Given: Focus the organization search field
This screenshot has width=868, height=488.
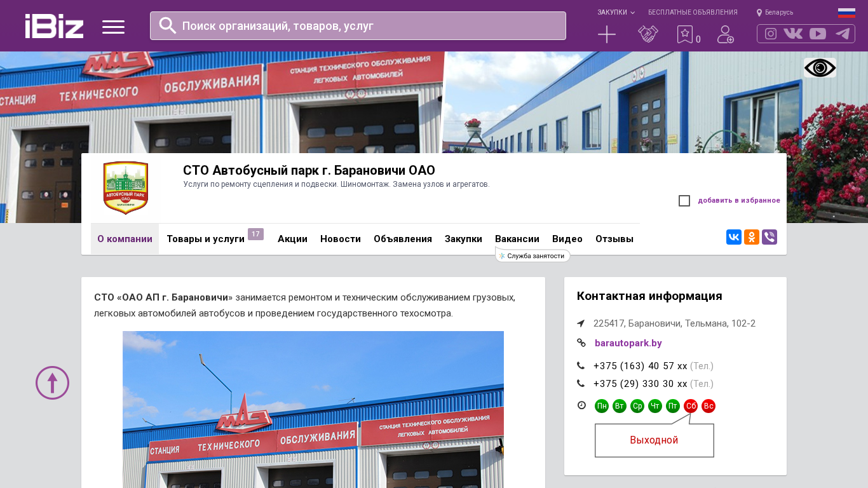Looking at the screenshot, I should coord(358,25).
